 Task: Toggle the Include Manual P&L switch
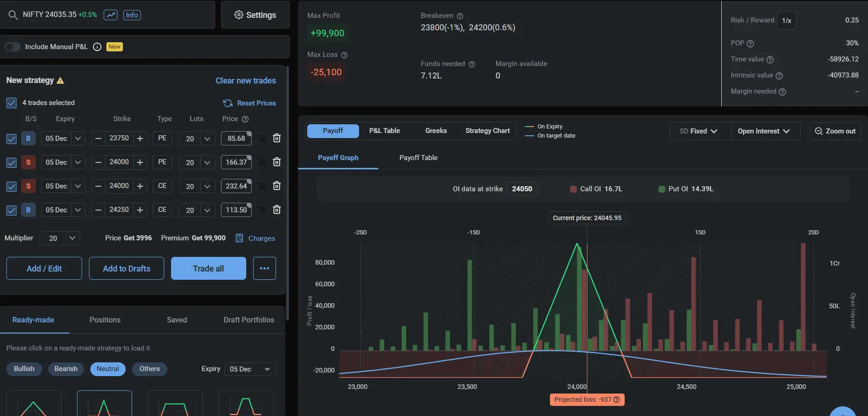pos(12,47)
